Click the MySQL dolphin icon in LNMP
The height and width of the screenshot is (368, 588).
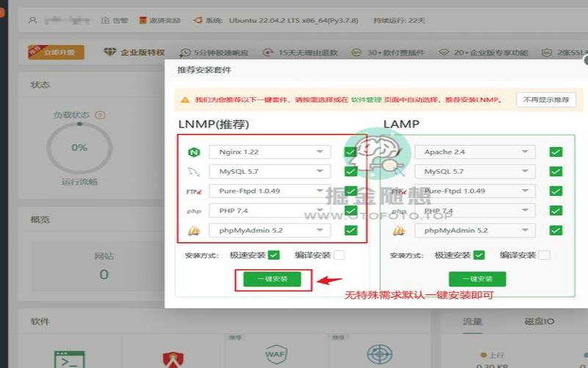tap(194, 171)
